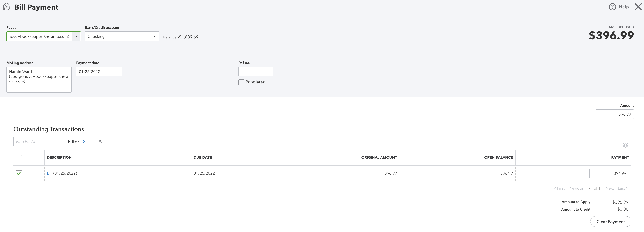Click the Payment cell in the bill row
The height and width of the screenshot is (232, 644).
[609, 173]
